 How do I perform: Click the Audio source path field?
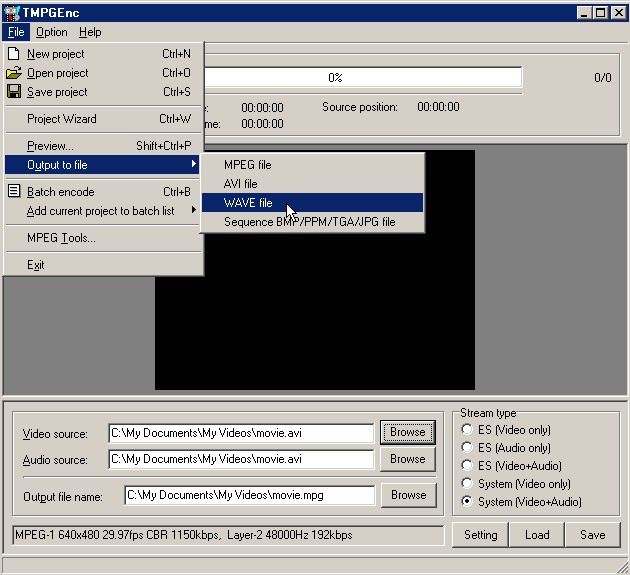pos(241,459)
